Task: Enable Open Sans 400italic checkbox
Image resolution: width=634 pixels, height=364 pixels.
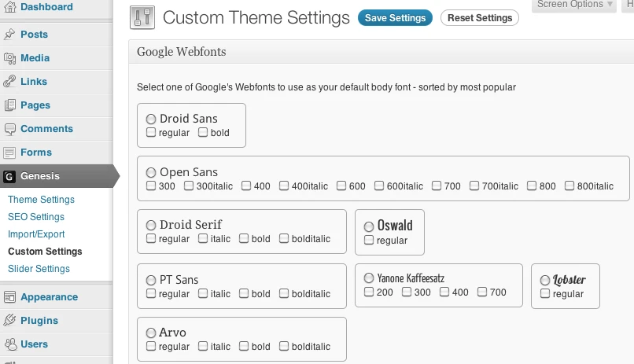Action: 284,186
